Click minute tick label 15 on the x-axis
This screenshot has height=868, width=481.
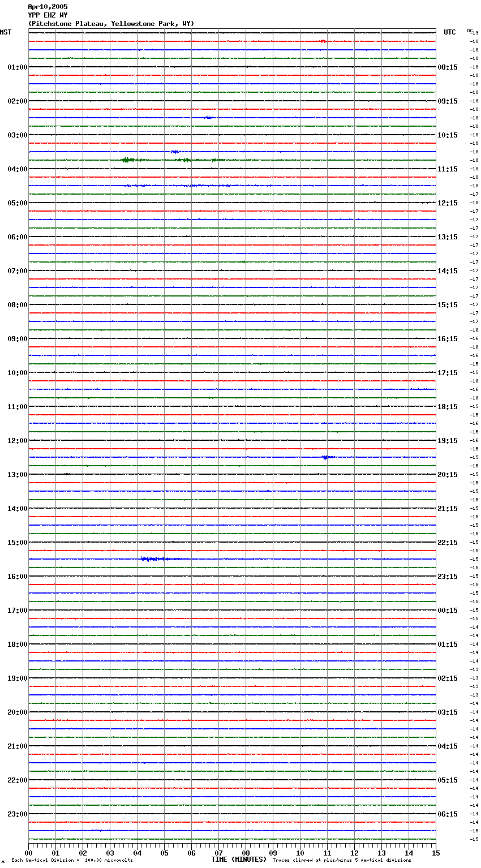click(x=436, y=853)
